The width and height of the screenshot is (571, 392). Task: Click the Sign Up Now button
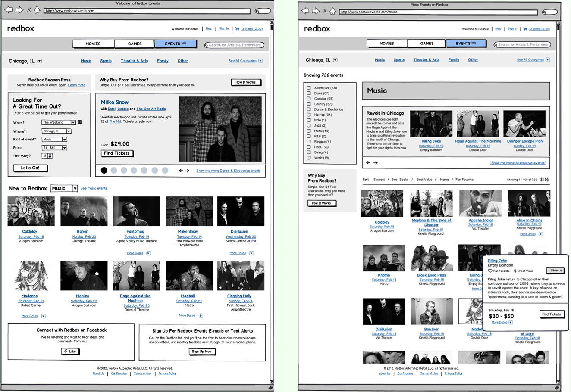(202, 352)
